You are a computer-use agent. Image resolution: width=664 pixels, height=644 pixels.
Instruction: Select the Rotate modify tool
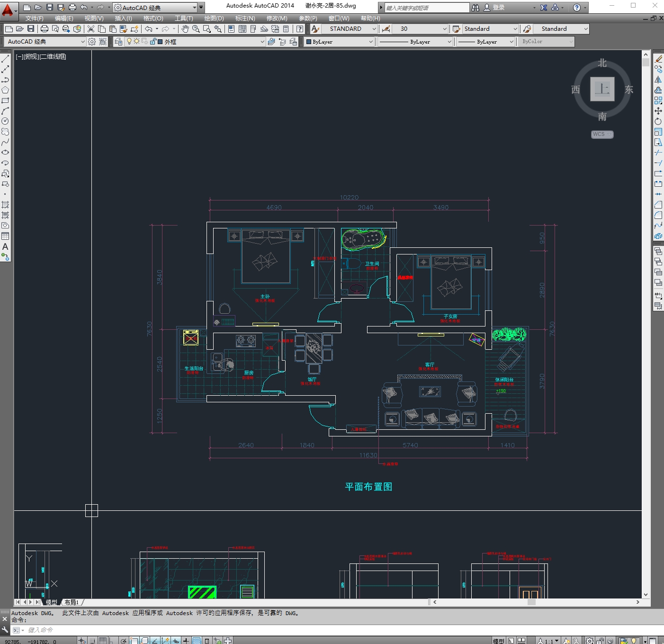pos(658,121)
